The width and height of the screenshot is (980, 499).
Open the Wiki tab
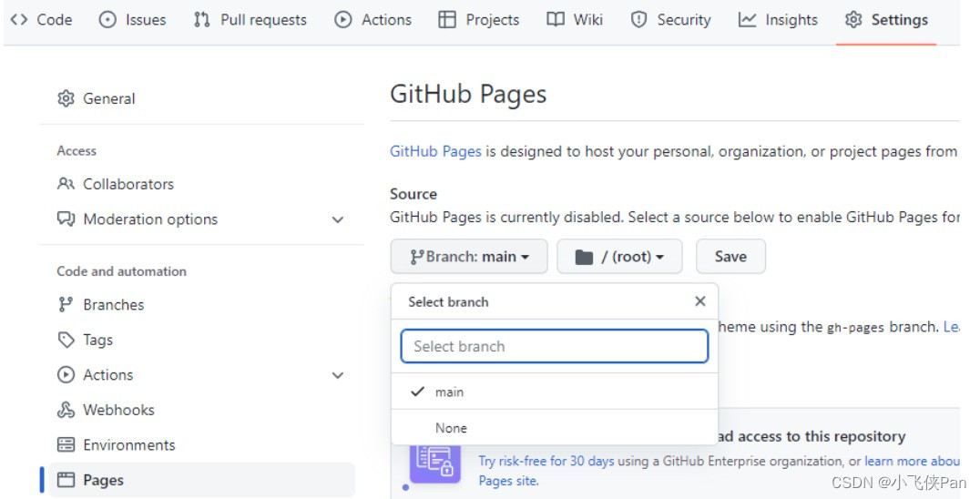tap(575, 20)
